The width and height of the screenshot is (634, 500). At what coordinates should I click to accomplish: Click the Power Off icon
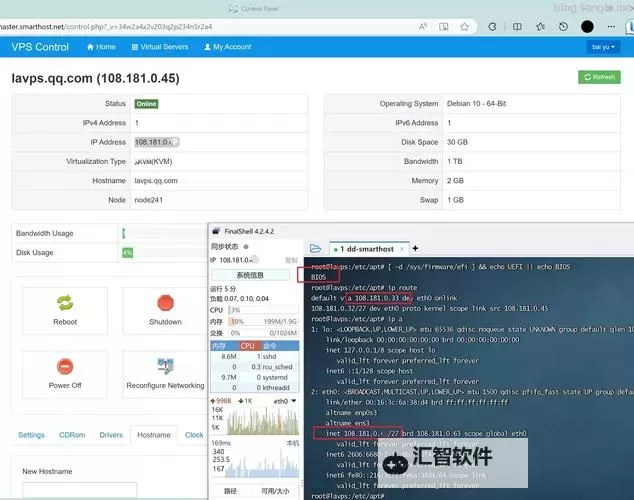tap(65, 367)
